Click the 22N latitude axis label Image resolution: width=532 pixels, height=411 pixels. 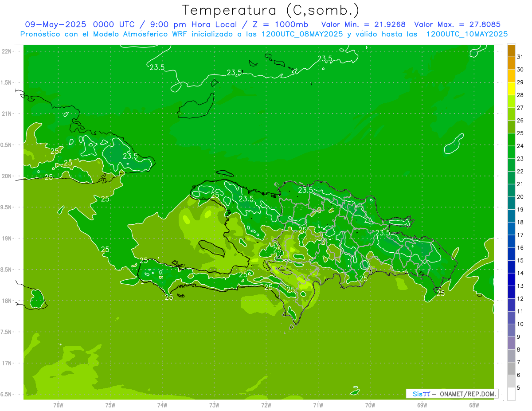pos(8,51)
